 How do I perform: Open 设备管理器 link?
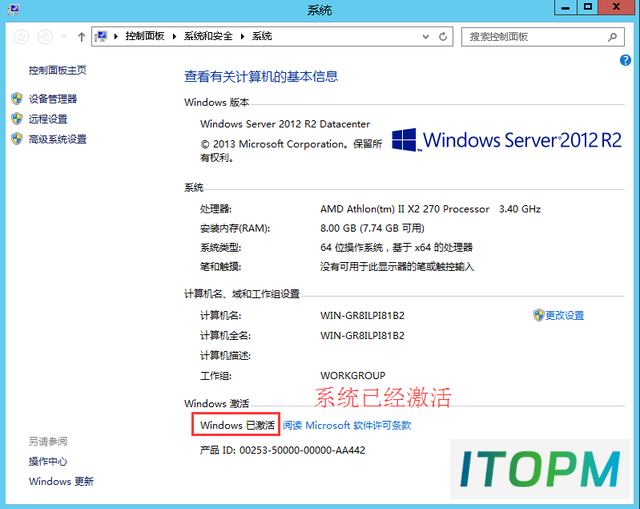53,99
